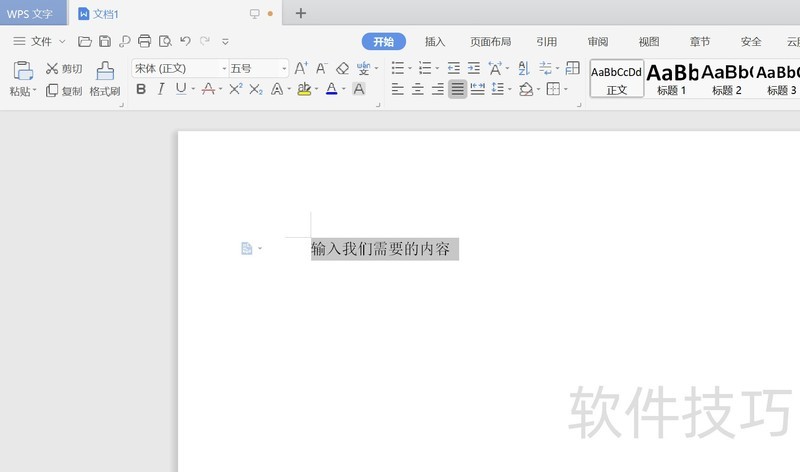Apply the 正文 style

pos(617,79)
